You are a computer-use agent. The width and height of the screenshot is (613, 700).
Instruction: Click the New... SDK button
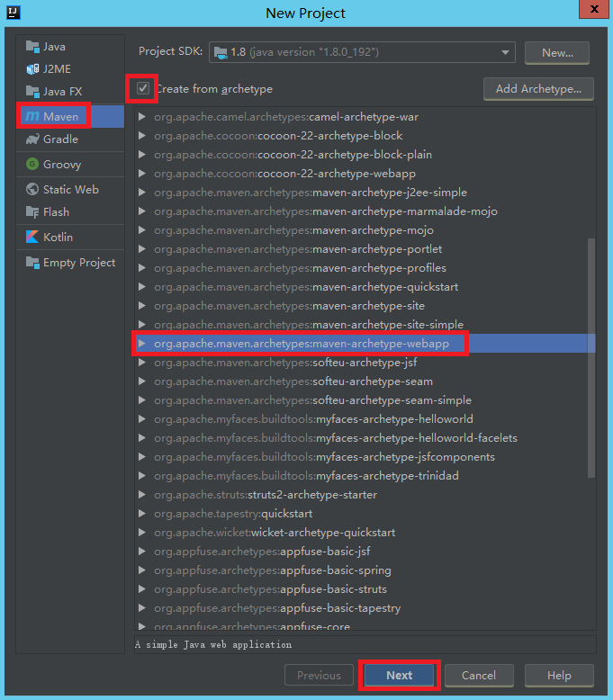[x=557, y=53]
